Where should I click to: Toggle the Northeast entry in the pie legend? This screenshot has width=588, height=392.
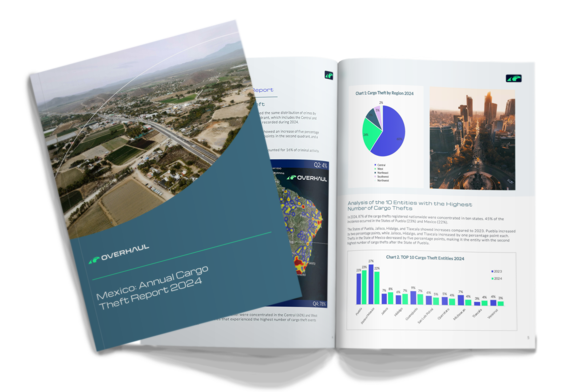[382, 173]
